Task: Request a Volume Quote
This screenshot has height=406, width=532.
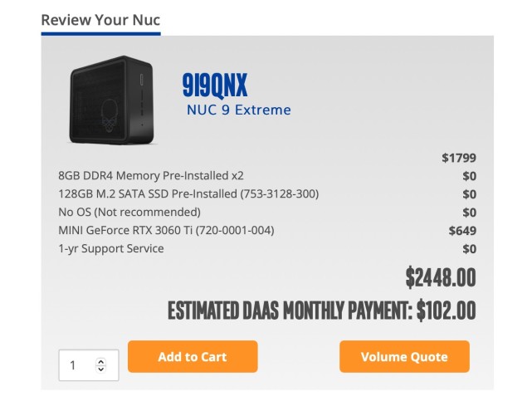Action: [x=404, y=357]
